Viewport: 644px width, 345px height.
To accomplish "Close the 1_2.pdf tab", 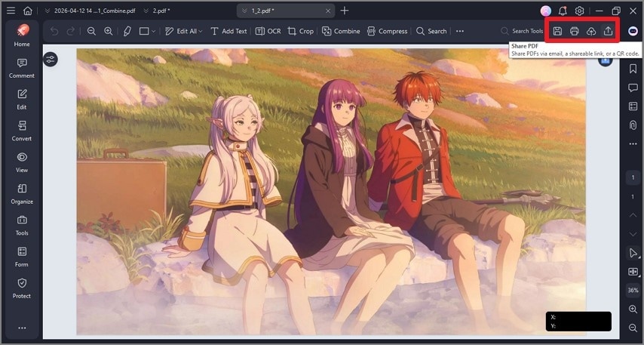I will pos(328,11).
